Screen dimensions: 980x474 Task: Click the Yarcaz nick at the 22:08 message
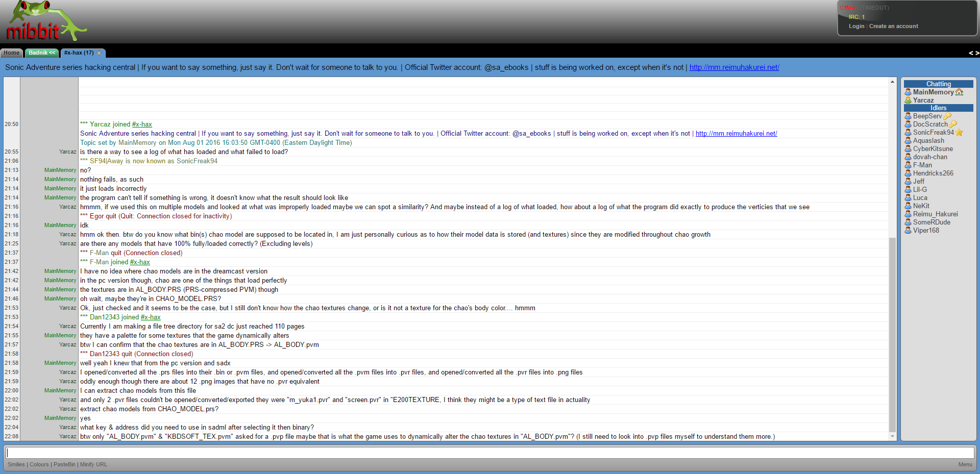coord(67,437)
